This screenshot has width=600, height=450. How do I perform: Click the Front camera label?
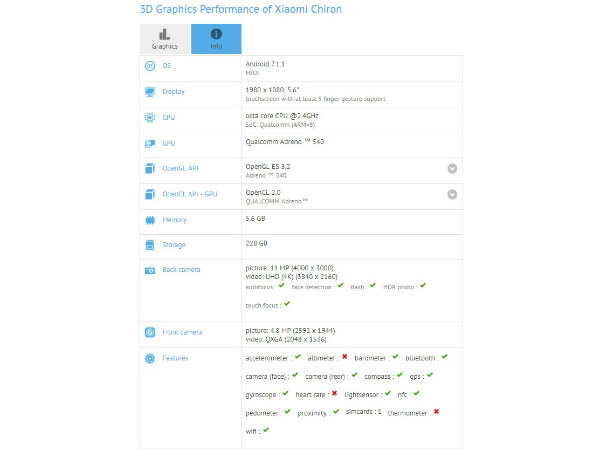pyautogui.click(x=182, y=332)
